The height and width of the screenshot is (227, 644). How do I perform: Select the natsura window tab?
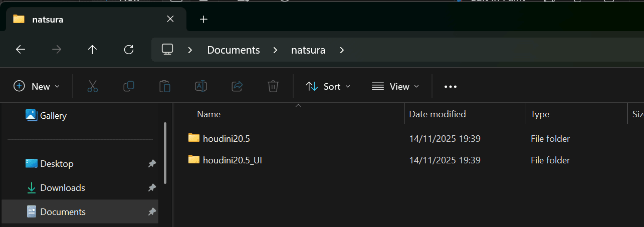[x=95, y=20]
